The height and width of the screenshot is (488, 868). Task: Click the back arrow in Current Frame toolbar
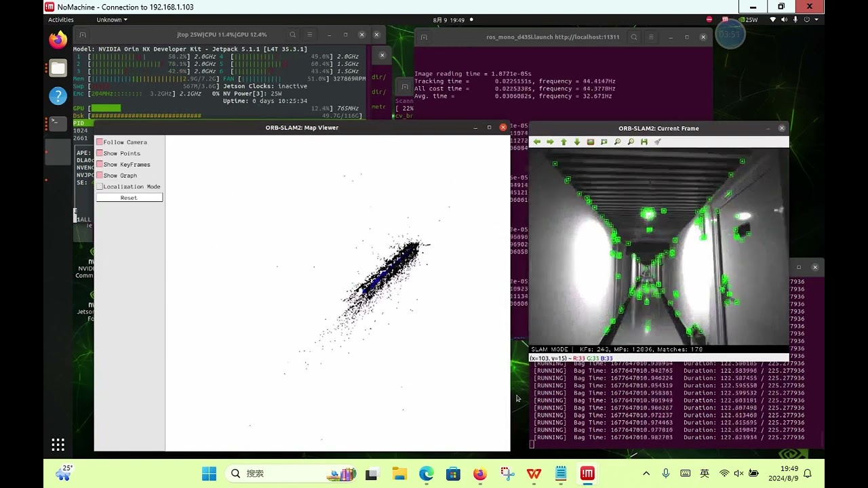[537, 142]
